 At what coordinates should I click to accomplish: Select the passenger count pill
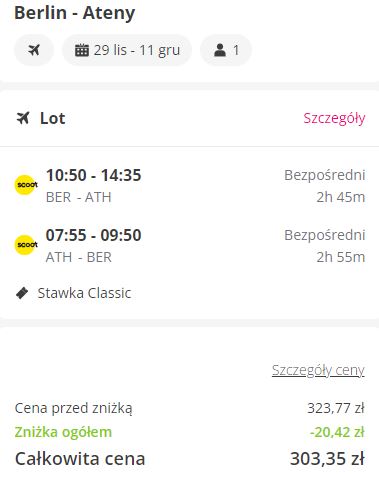pyautogui.click(x=226, y=50)
